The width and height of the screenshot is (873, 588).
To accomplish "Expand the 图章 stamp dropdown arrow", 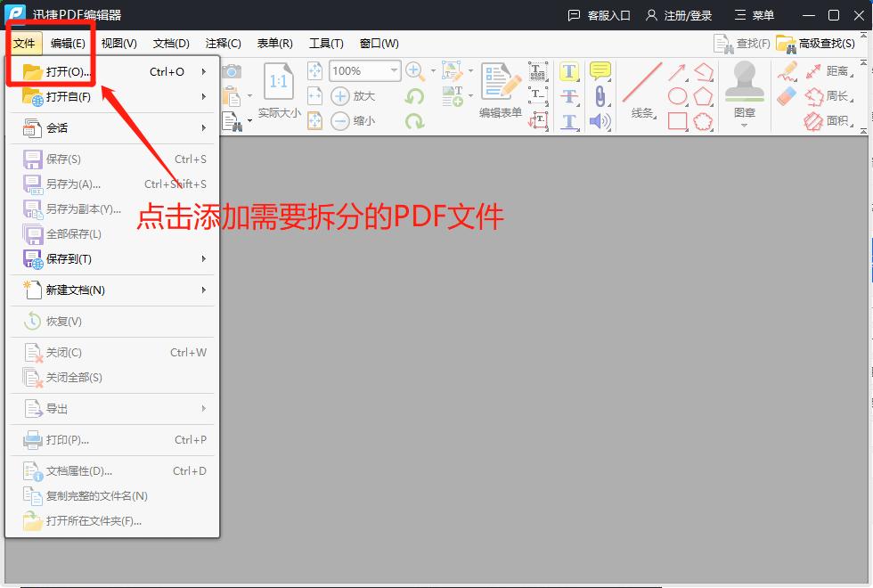I will pos(746,124).
